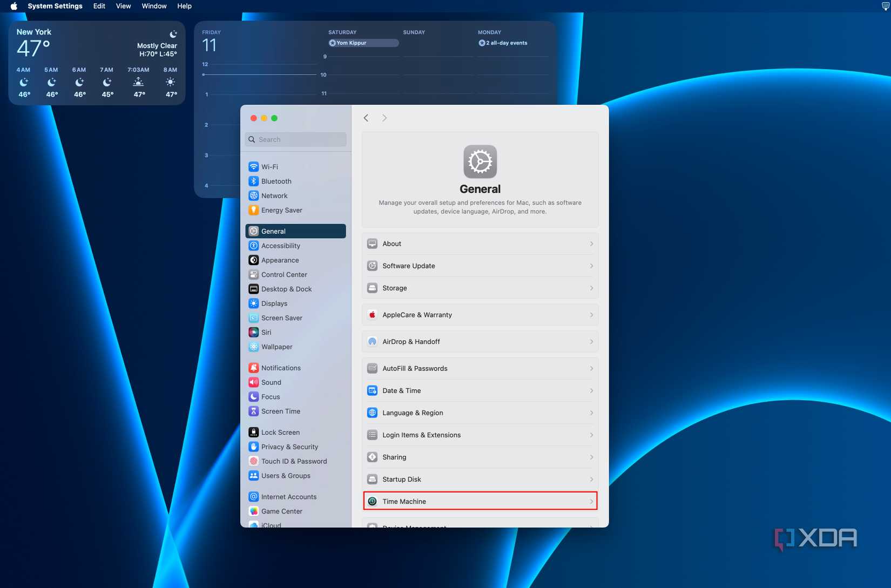The image size is (891, 588).
Task: Open Wi-Fi settings icon in sidebar
Action: tap(253, 167)
